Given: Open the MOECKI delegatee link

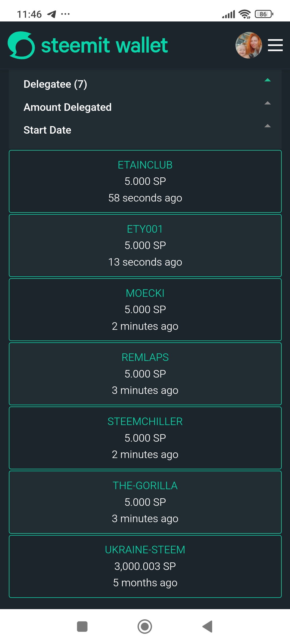Looking at the screenshot, I should tap(145, 293).
